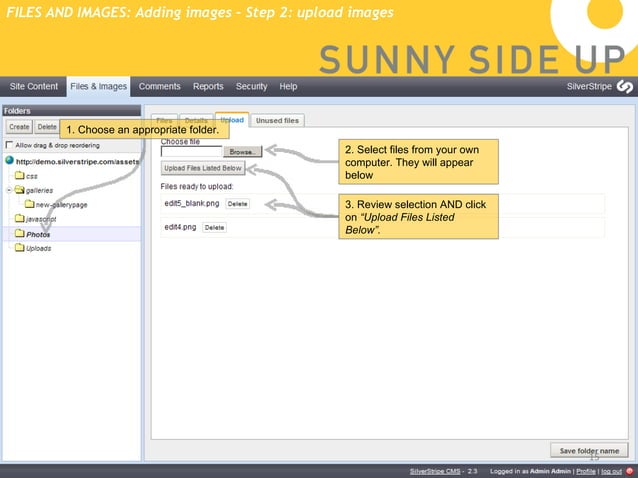The width and height of the screenshot is (638, 478).
Task: Click the galleries folder icon
Action: [x=19, y=189]
